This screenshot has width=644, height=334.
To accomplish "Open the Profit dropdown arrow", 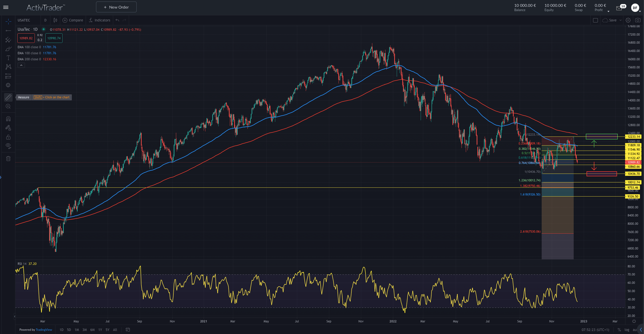I will 608,11.
